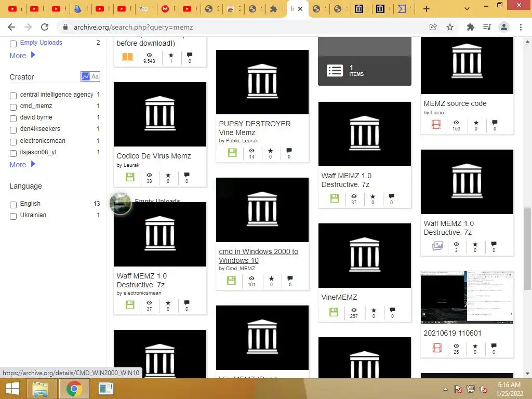Open File Explorer from the taskbar
532x399 pixels.
coord(41,389)
